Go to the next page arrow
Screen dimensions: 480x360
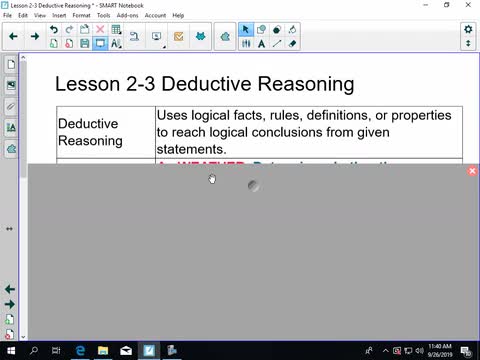[35, 36]
